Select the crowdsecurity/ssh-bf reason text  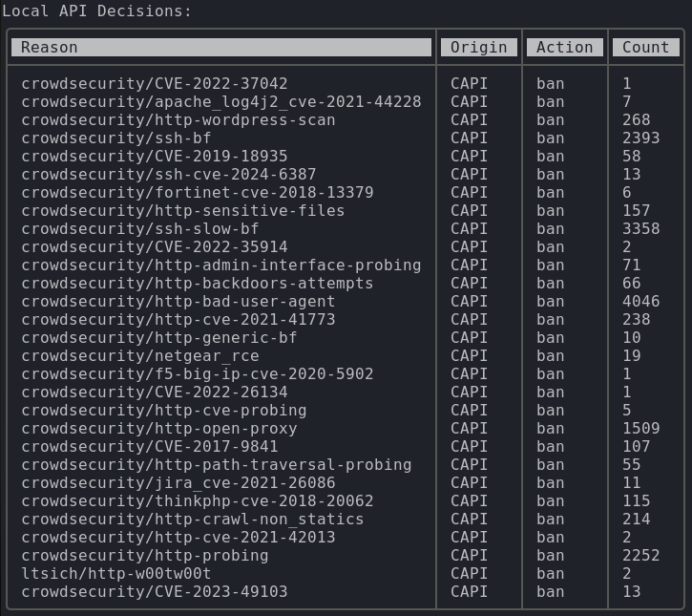pyautogui.click(x=116, y=138)
